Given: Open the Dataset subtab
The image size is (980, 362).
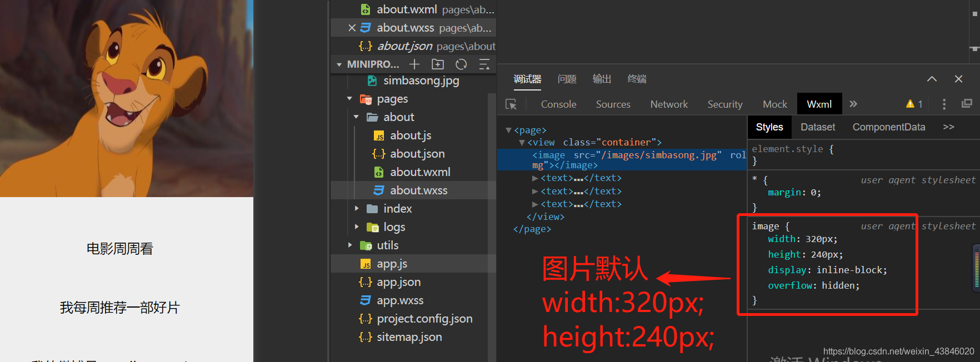Looking at the screenshot, I should 818,127.
